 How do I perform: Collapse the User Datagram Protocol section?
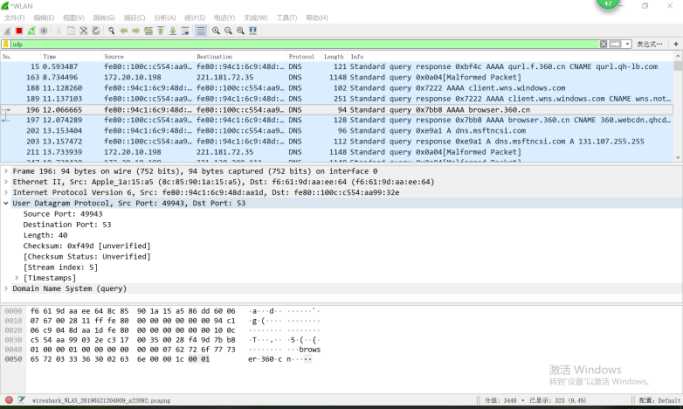pyautogui.click(x=6, y=203)
